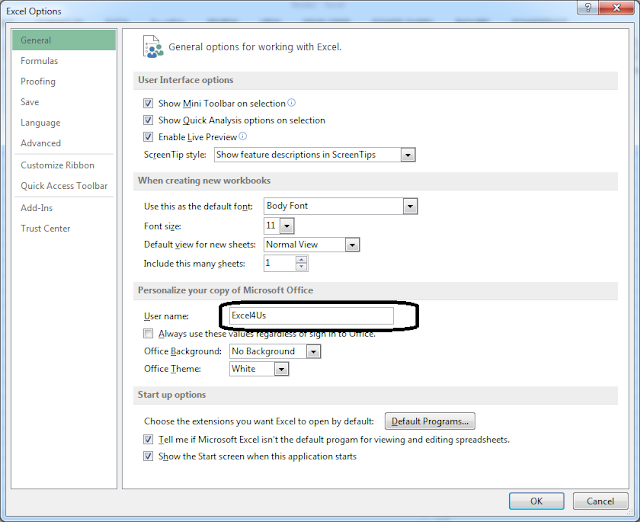This screenshot has height=522, width=640.
Task: Toggle Show Quick Analysis options checkbox
Action: [x=148, y=120]
